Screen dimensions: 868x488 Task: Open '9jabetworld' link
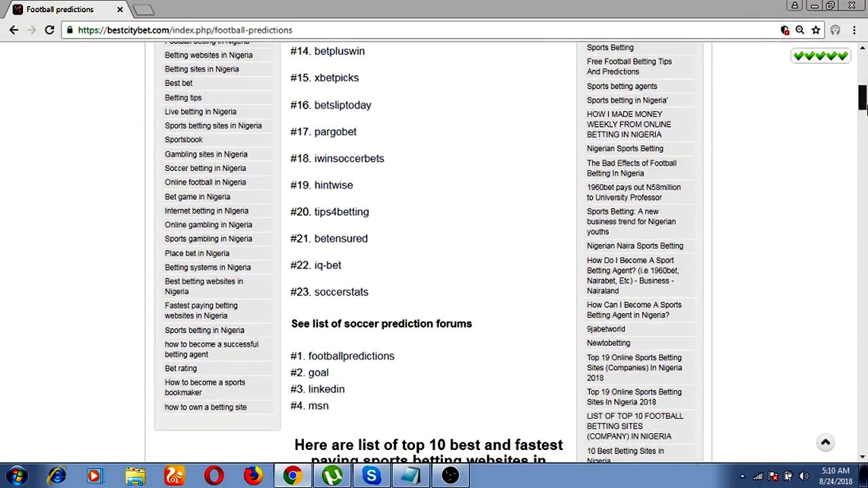tap(606, 329)
